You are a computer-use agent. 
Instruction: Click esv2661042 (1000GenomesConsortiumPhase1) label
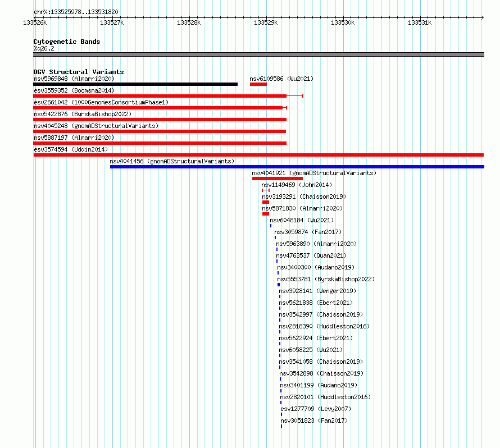[101, 102]
